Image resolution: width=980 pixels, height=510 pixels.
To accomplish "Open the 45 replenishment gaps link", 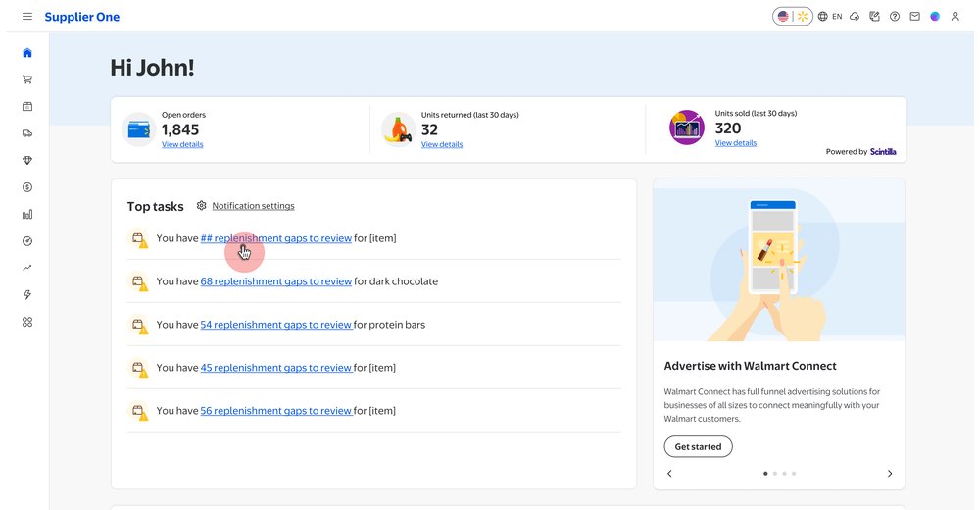I will point(275,368).
